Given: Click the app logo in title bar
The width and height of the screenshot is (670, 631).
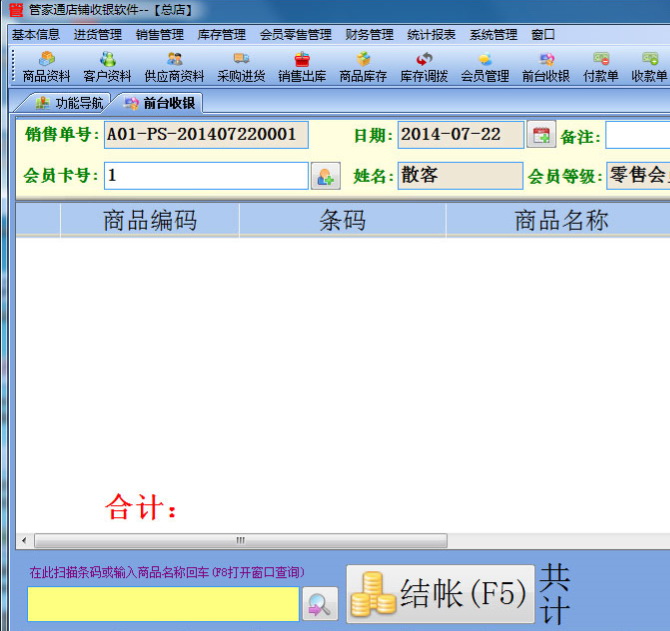Looking at the screenshot, I should pyautogui.click(x=16, y=9).
